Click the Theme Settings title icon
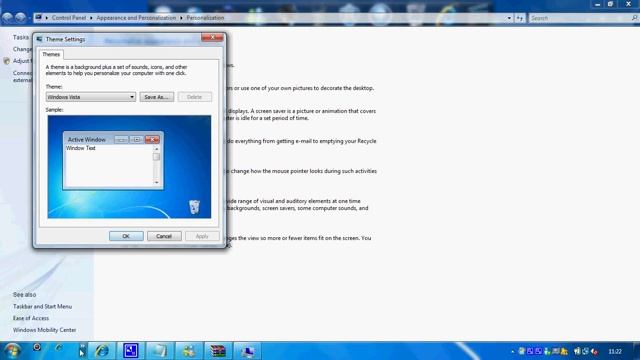640x360 pixels. 39,39
